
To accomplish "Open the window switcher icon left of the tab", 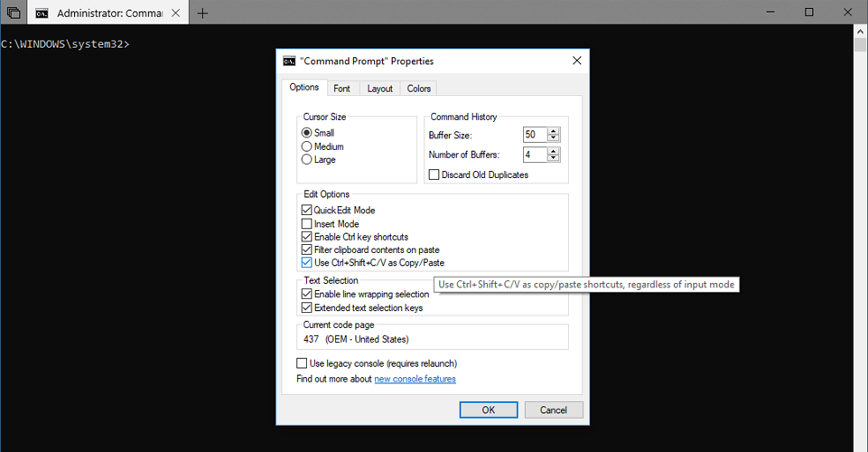I will click(14, 13).
